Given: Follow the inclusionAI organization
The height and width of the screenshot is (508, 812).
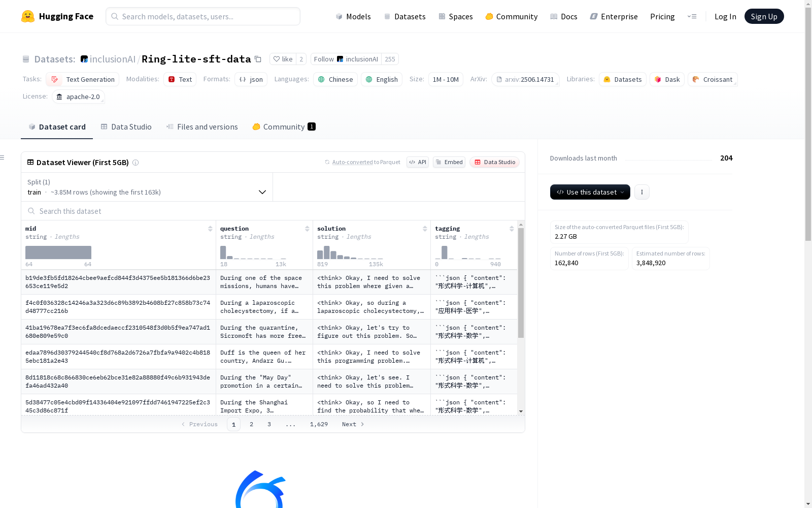Looking at the screenshot, I should (x=346, y=59).
